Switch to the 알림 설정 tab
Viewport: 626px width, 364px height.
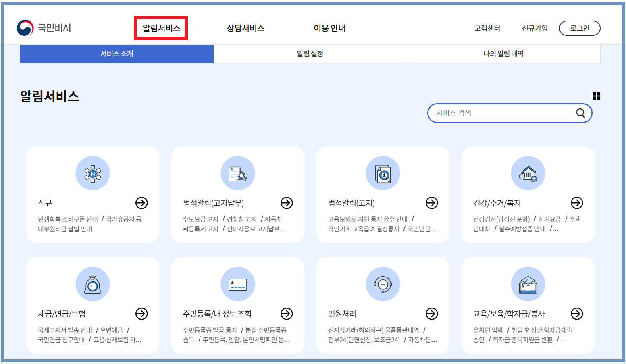click(310, 54)
